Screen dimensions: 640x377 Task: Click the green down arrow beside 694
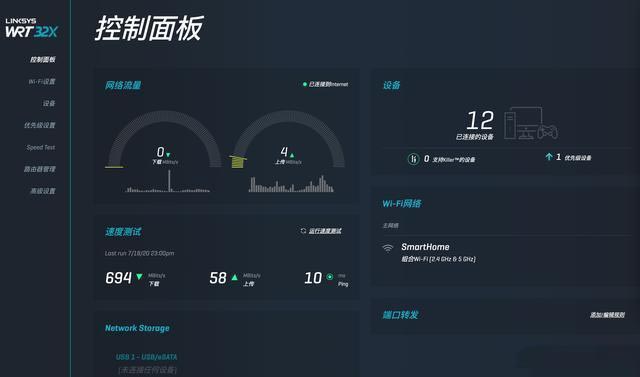[x=139, y=277]
